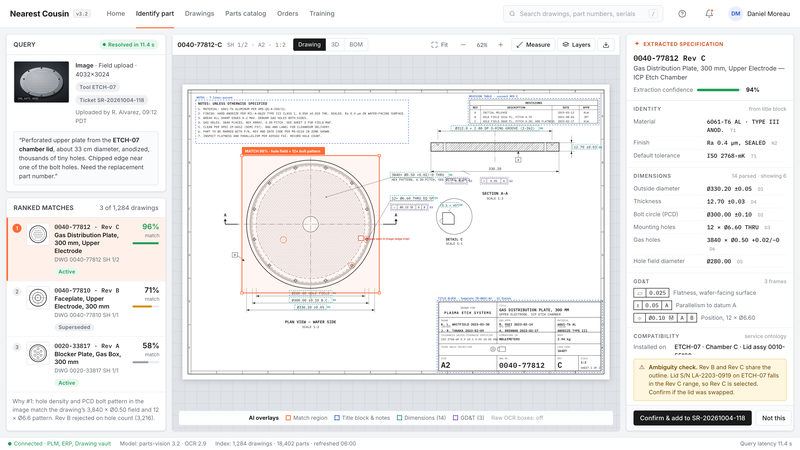Click the download drawing icon
This screenshot has height=450, width=800.
tap(606, 45)
